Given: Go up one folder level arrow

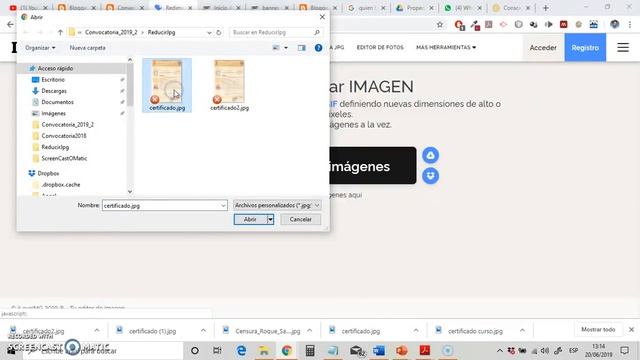Looking at the screenshot, I should pos(60,32).
